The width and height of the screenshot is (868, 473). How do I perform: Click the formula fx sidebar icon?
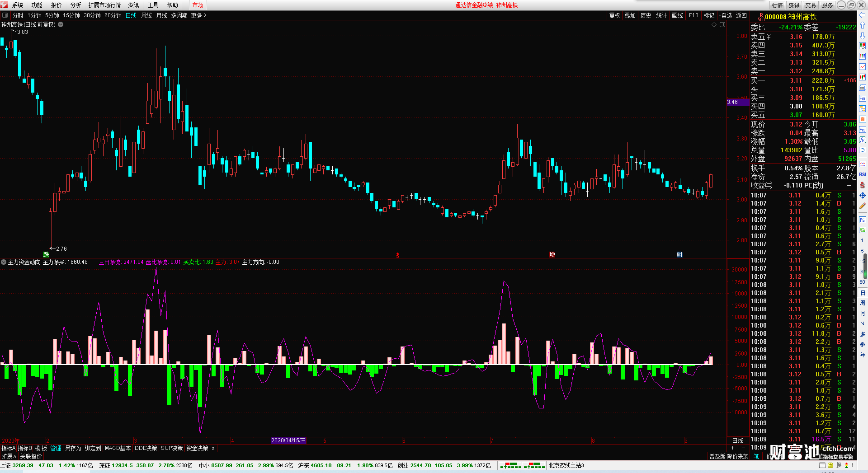click(863, 140)
